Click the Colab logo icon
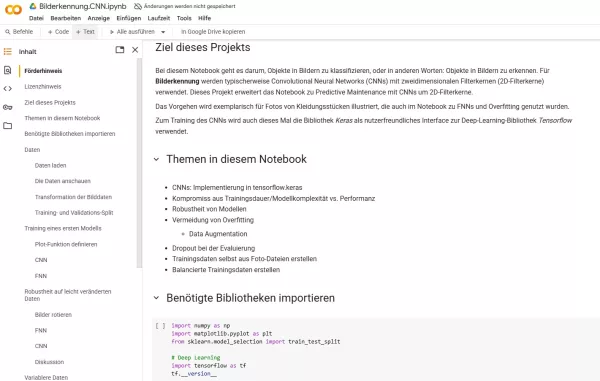 (13, 10)
